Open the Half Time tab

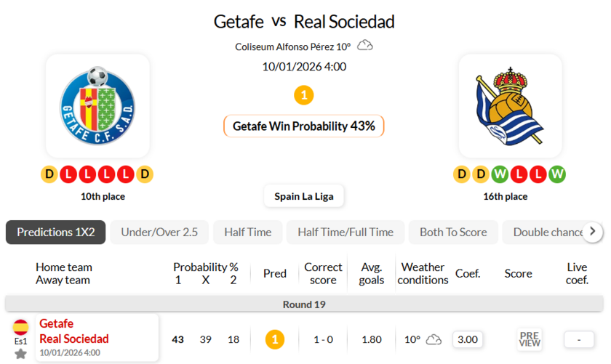tap(247, 232)
